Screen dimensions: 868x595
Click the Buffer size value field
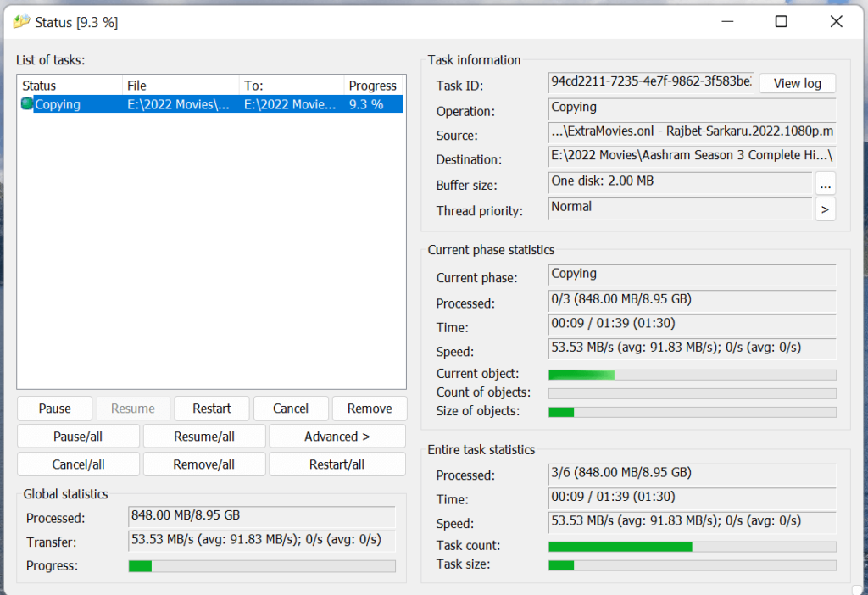(681, 182)
